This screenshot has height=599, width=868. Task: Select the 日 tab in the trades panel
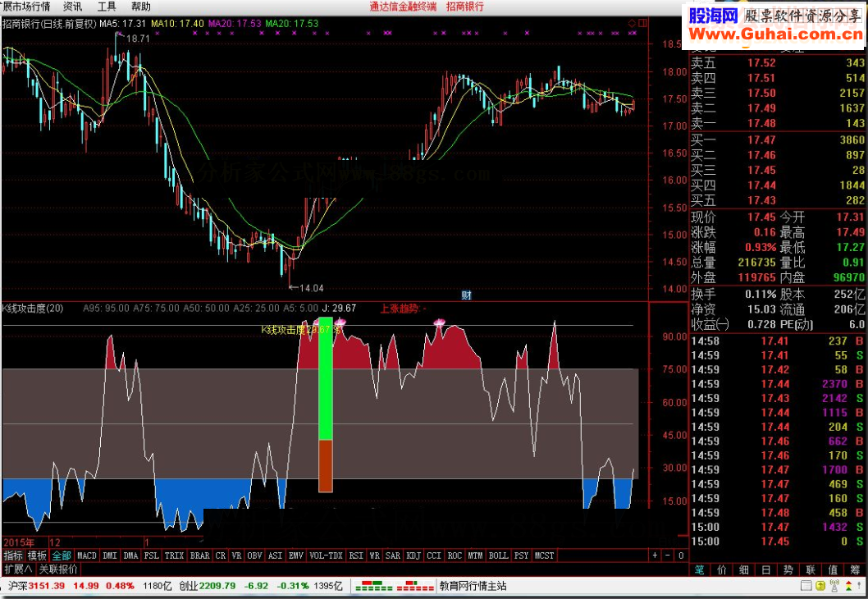[766, 569]
